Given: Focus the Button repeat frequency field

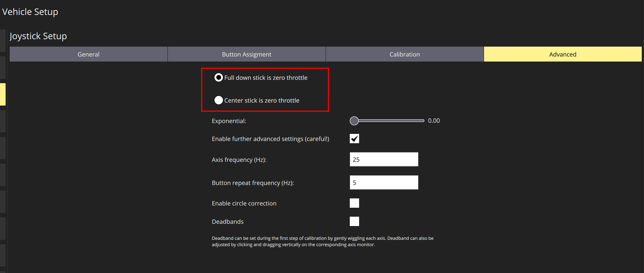Looking at the screenshot, I should tap(384, 183).
